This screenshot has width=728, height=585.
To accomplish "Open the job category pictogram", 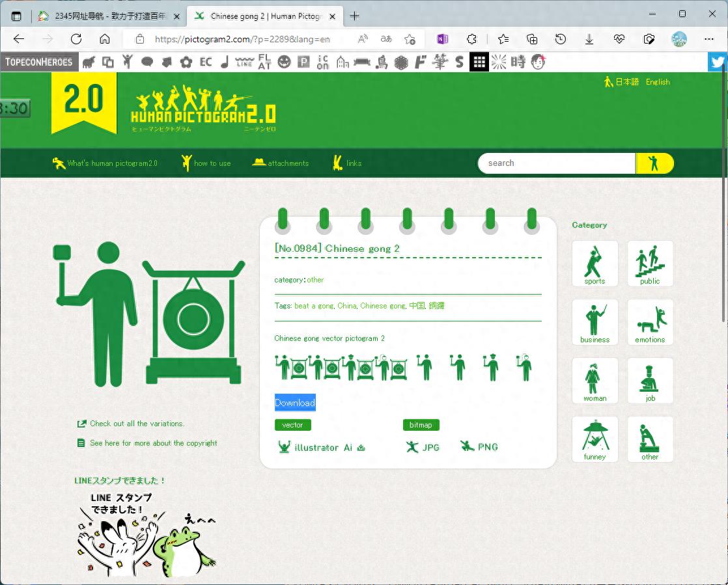I will pos(650,381).
